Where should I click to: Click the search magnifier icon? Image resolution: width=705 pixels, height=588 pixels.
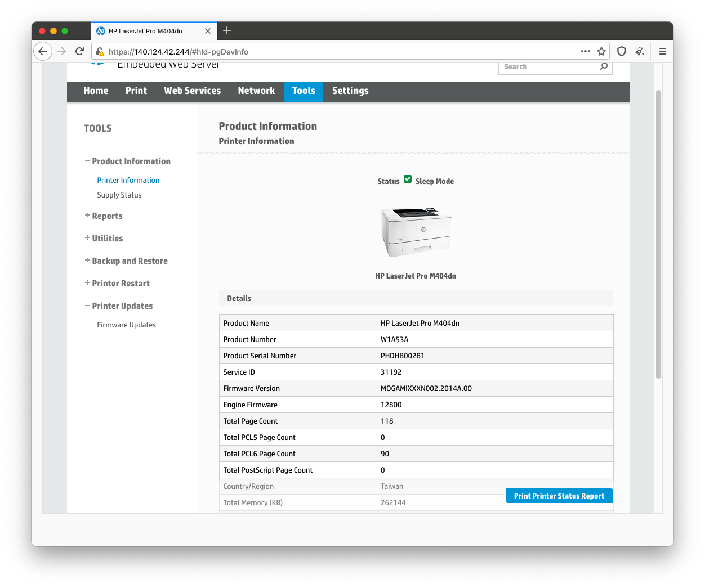click(x=604, y=66)
